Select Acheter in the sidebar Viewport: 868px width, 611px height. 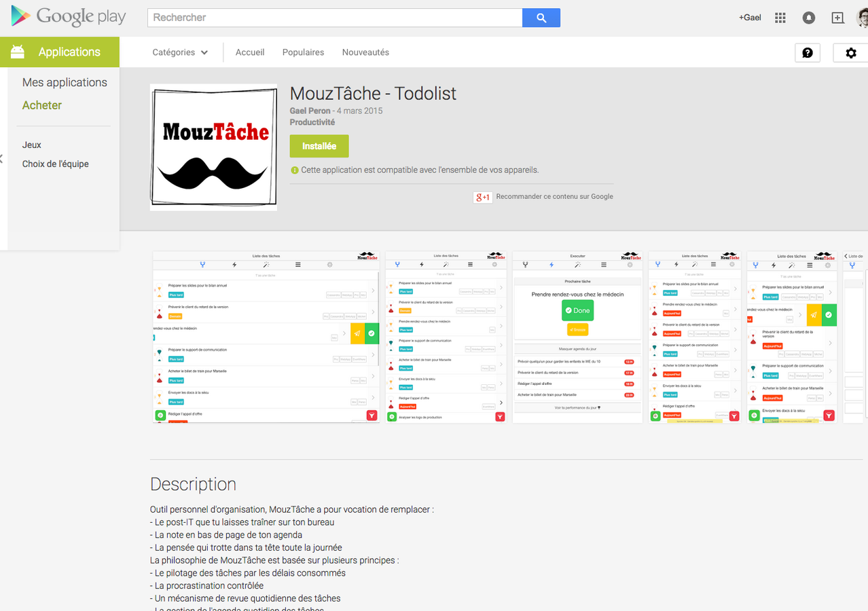(41, 105)
